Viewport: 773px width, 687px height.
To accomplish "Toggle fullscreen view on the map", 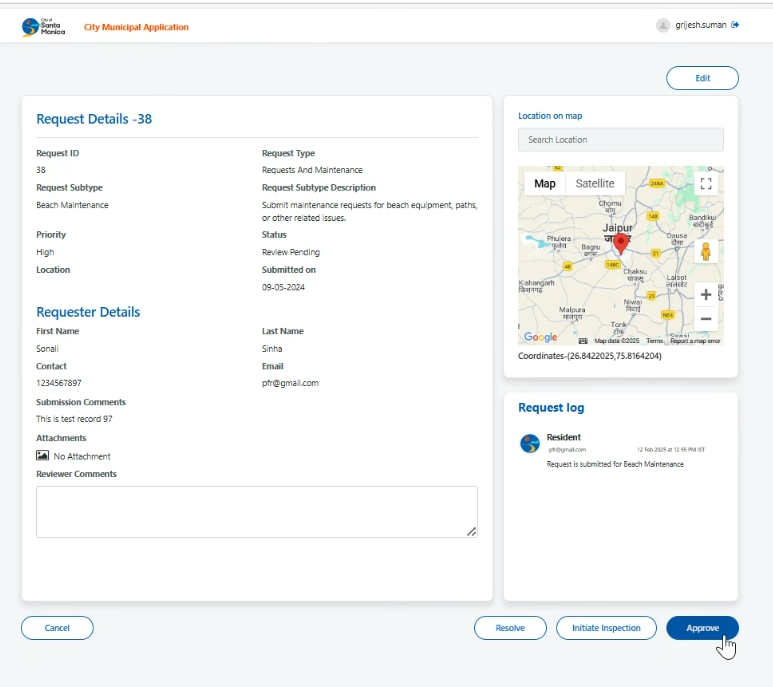I will point(706,184).
